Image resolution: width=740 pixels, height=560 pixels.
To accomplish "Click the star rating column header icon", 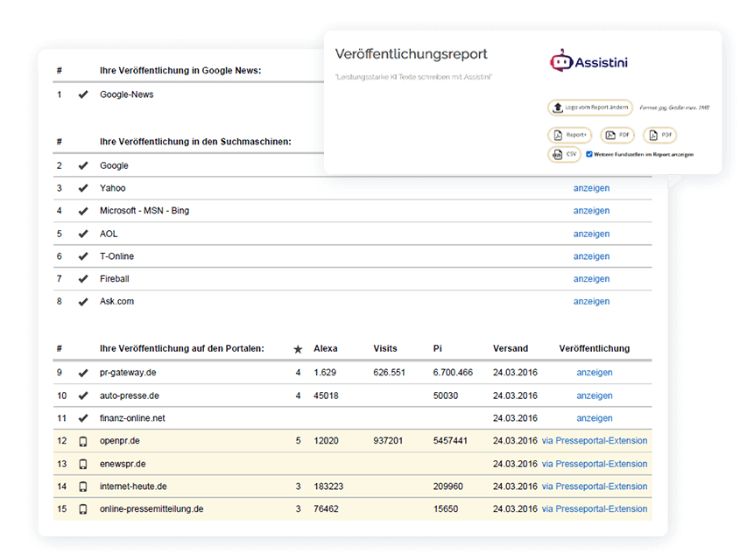I will pos(298,349).
